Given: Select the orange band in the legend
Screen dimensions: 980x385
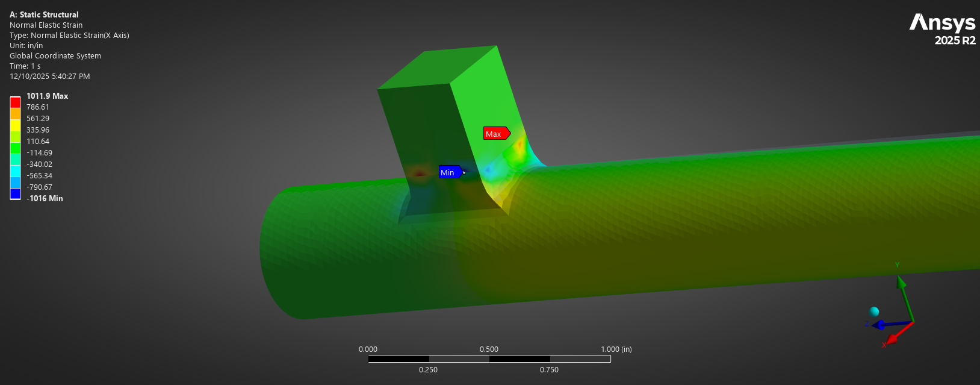Looking at the screenshot, I should [15, 114].
